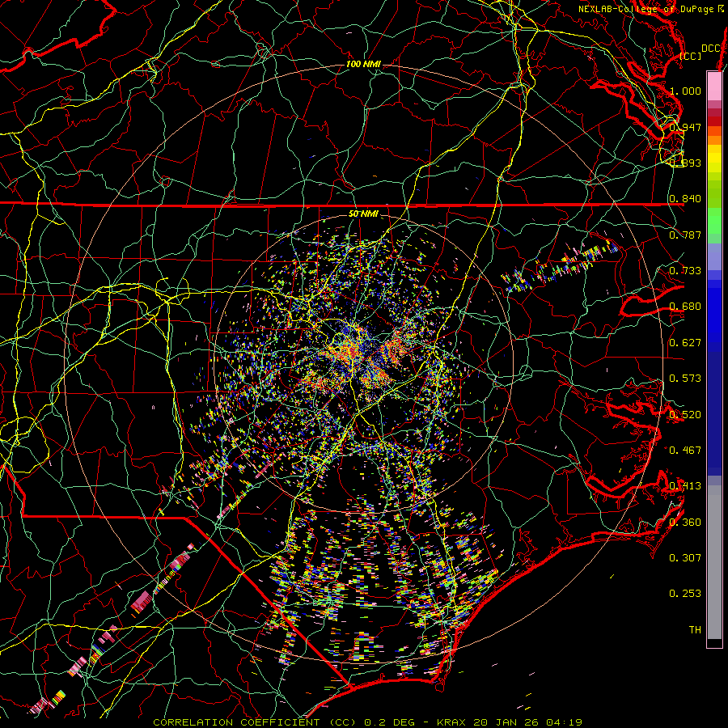Click the TH legend label
The height and width of the screenshot is (728, 728).
(695, 629)
